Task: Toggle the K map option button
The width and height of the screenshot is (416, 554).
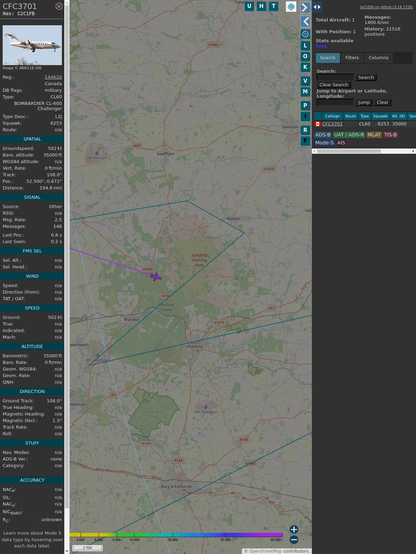Action: 305,67
